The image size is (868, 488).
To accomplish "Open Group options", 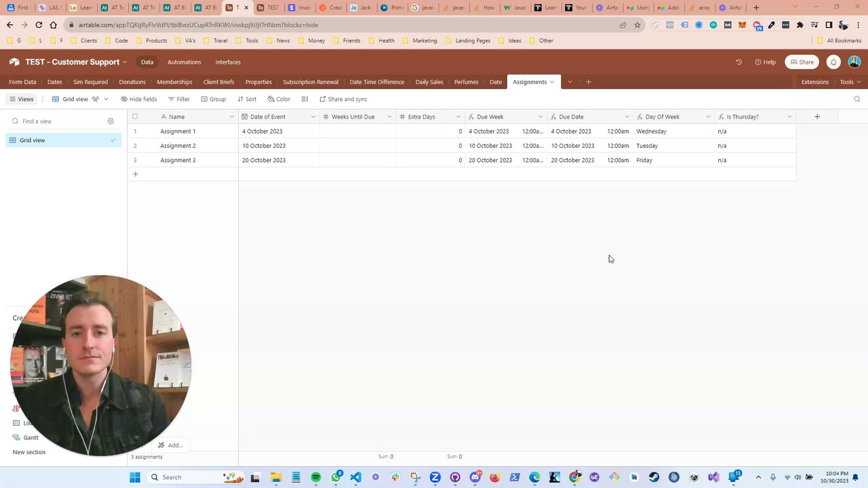I will coord(213,99).
